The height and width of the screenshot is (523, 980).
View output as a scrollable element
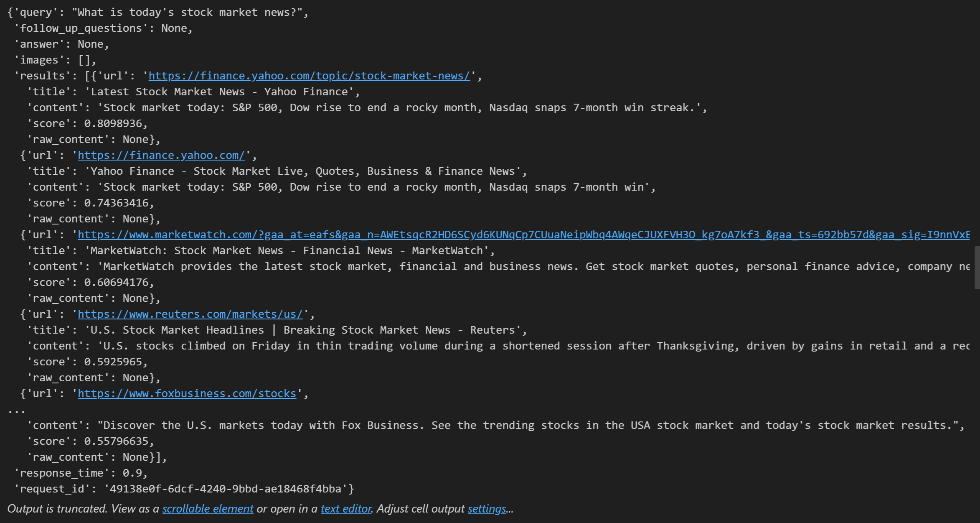point(208,508)
